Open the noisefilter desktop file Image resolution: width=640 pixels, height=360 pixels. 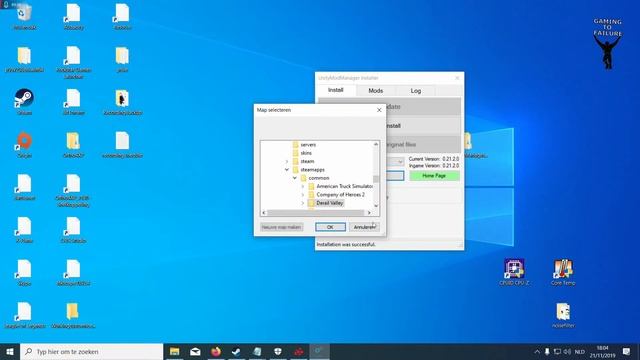coord(563,315)
